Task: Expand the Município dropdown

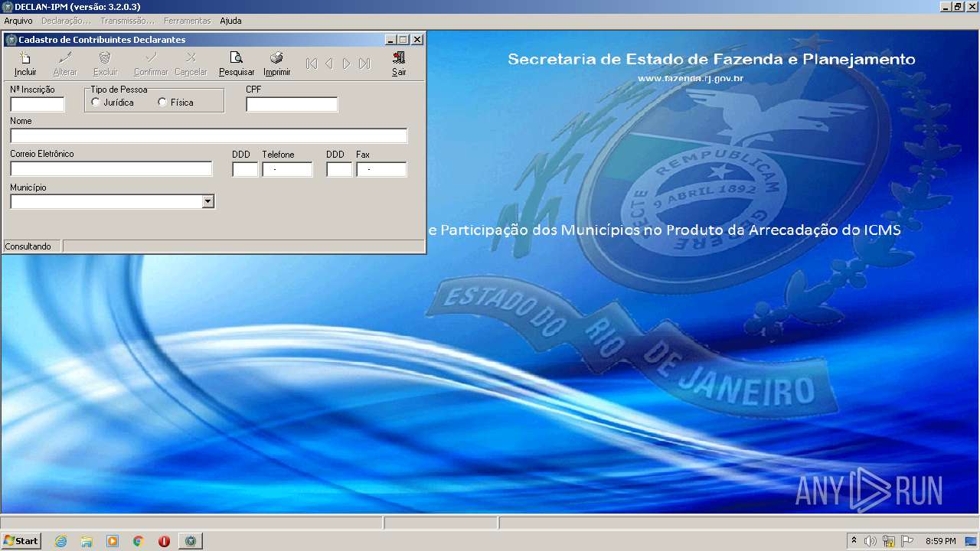Action: click(x=207, y=201)
